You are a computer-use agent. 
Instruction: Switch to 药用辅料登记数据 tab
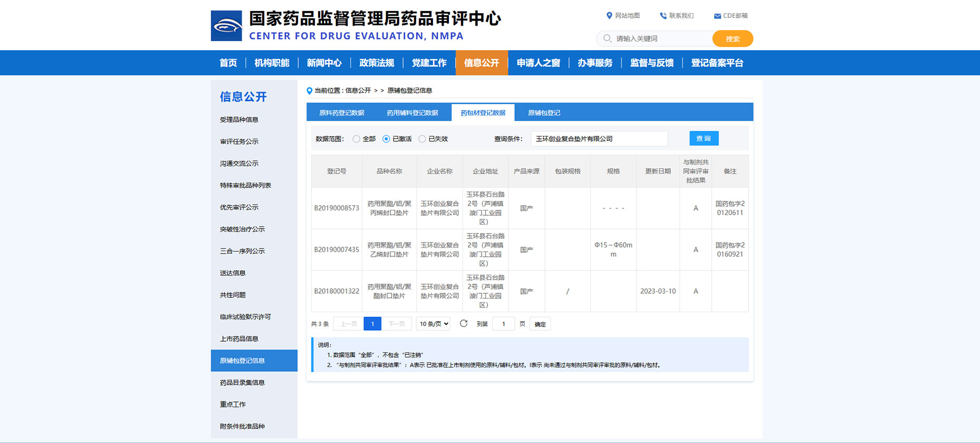pos(413,112)
